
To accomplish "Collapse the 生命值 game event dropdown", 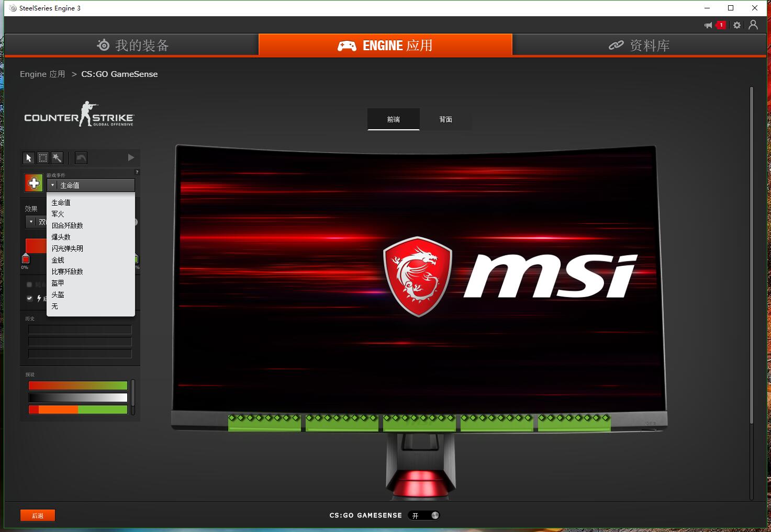I will click(x=91, y=185).
